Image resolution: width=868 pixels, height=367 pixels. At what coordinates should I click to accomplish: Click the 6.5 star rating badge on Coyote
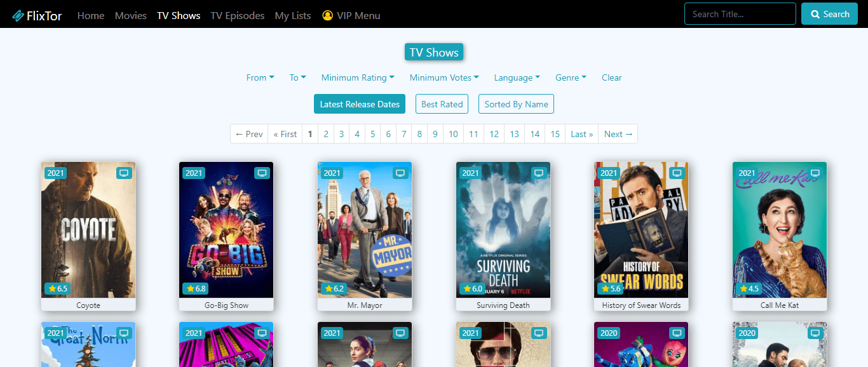click(x=57, y=288)
